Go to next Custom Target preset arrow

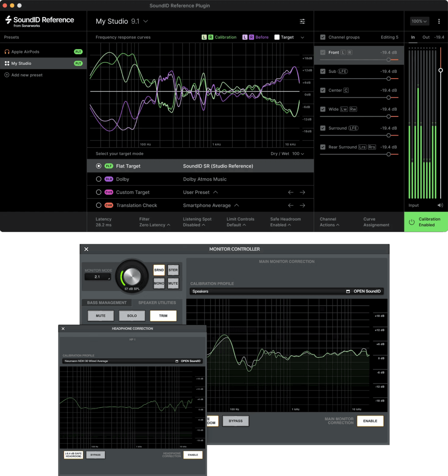[x=302, y=192]
